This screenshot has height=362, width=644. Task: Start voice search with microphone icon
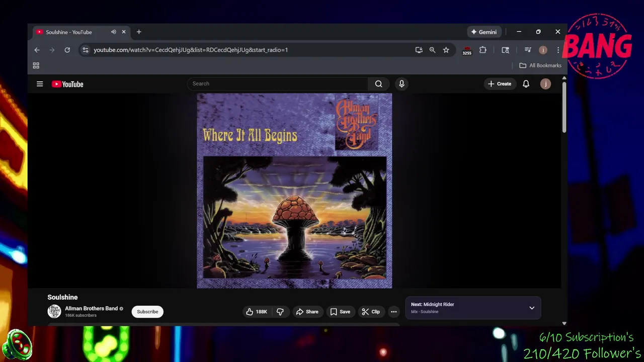tap(401, 84)
